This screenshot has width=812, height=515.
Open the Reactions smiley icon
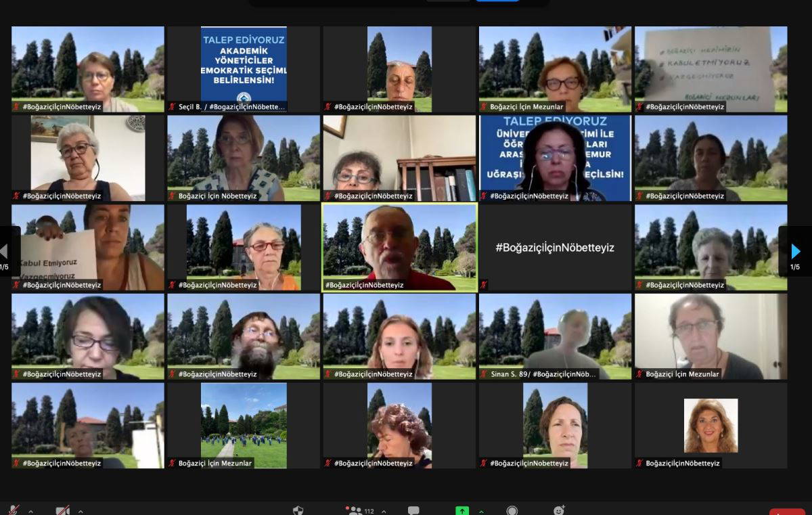click(x=559, y=510)
